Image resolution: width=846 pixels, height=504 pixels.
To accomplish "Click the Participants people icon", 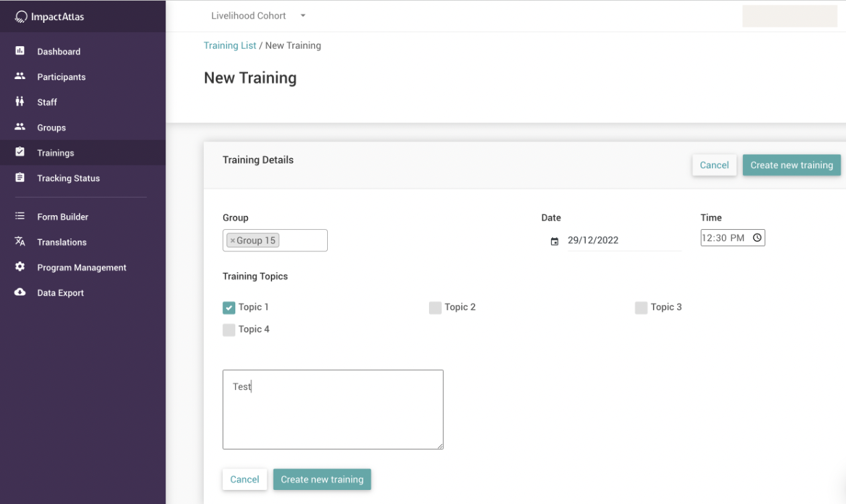I will (20, 76).
